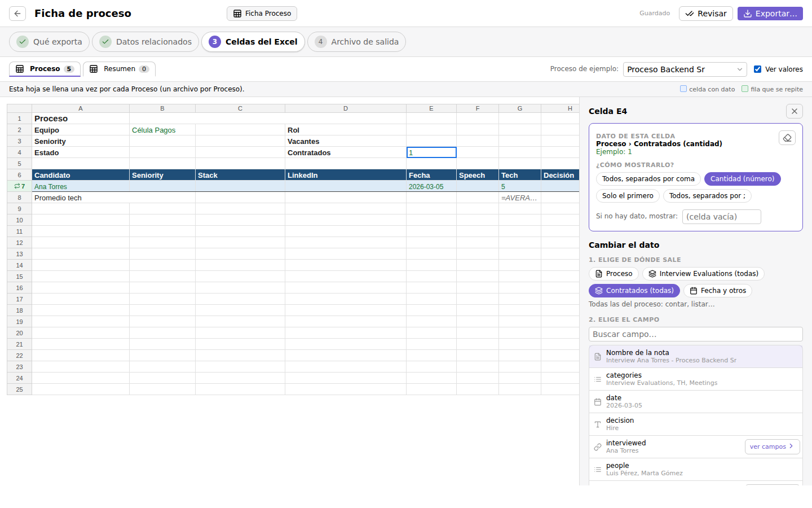812x508 pixels.
Task: Close the Celda E4 side panel
Action: click(795, 111)
